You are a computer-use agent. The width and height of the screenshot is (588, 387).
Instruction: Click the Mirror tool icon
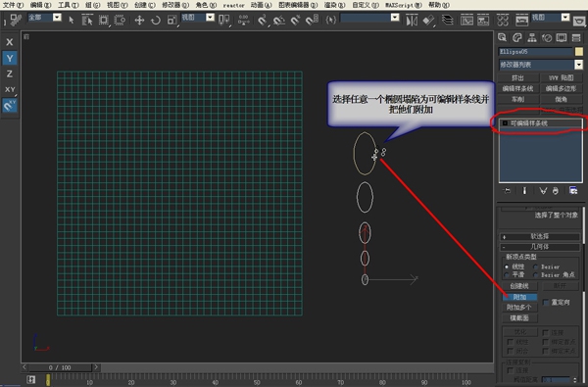tap(412, 20)
